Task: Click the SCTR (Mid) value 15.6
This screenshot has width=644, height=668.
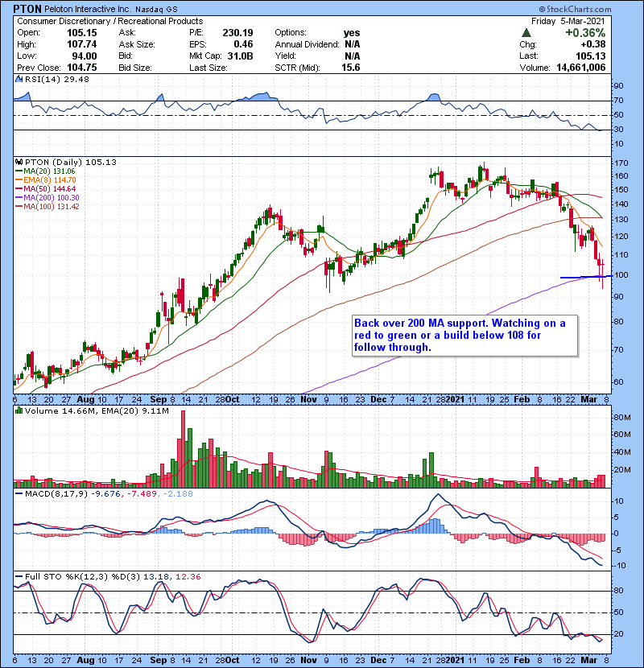Action: click(x=351, y=68)
